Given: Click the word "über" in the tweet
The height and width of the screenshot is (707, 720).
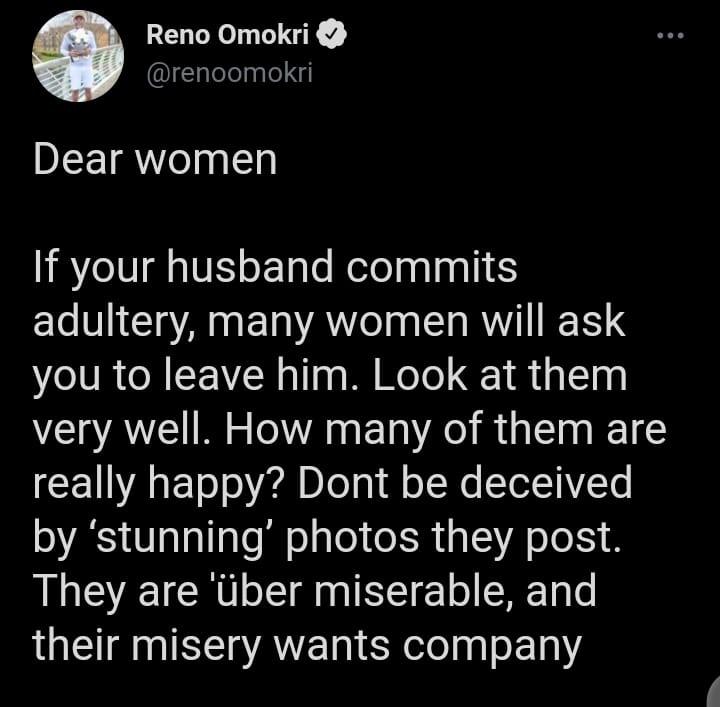Looking at the screenshot, I should (260, 591).
